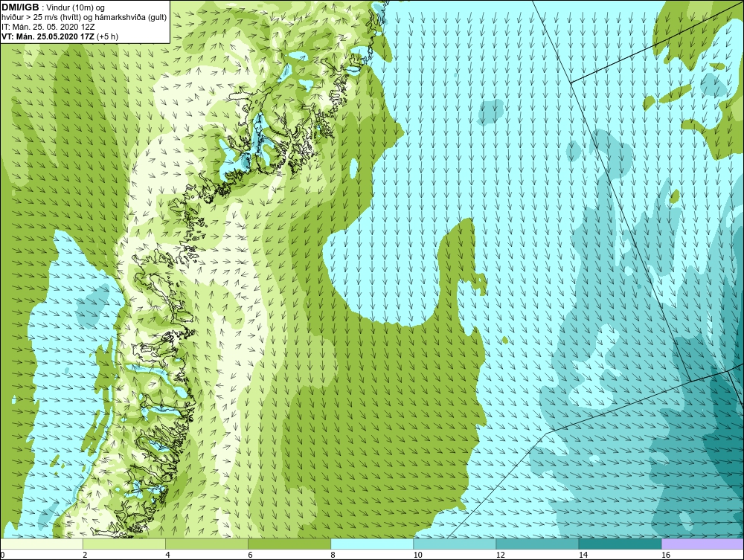The height and width of the screenshot is (560, 744).
Task: Click the dark teal 14–16 m/s legend swatch
Action: [620, 544]
